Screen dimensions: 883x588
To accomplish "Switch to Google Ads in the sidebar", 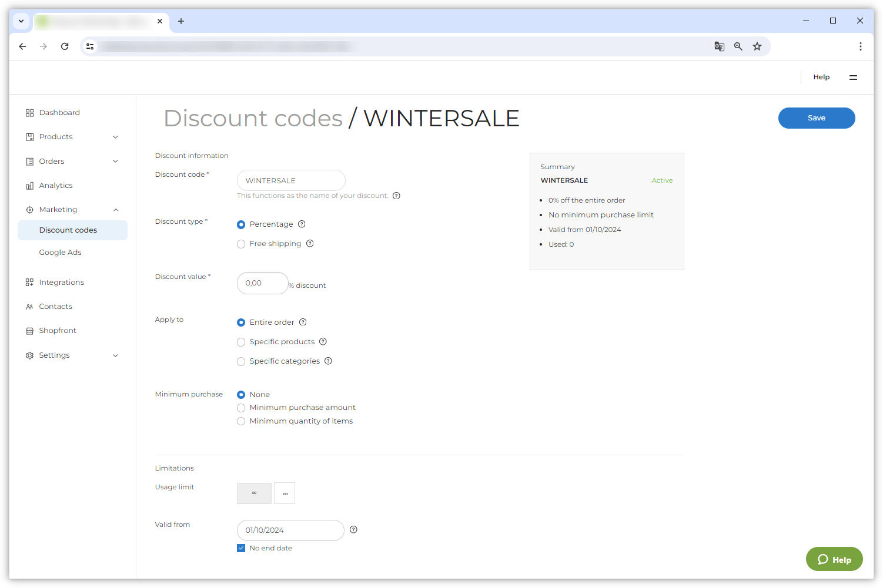I will pos(60,252).
